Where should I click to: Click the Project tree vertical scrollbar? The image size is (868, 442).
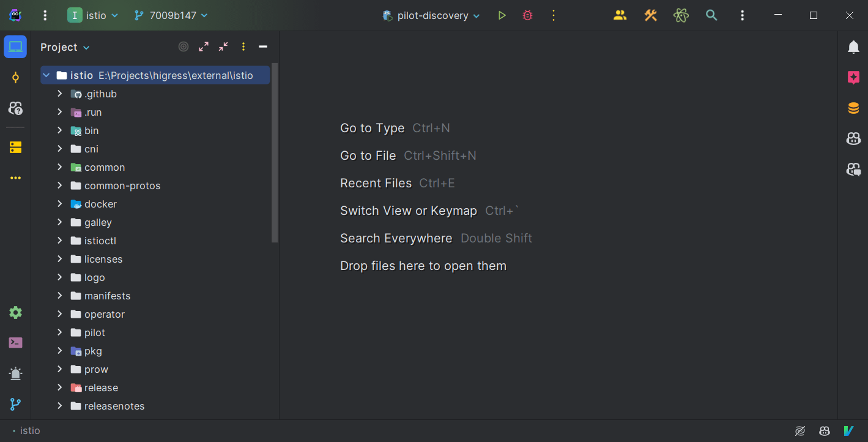click(x=275, y=153)
